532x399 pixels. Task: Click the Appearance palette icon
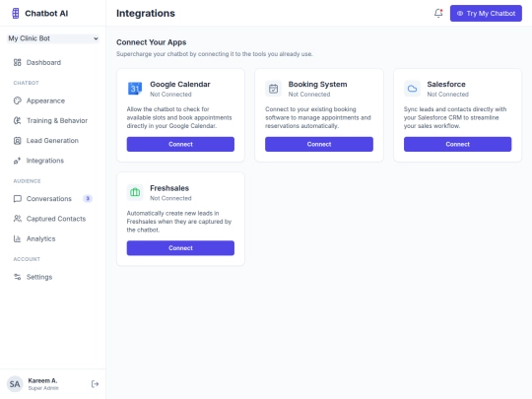[18, 100]
